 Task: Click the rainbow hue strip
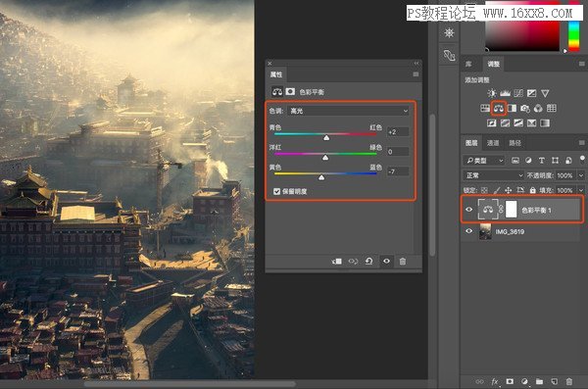point(573,36)
